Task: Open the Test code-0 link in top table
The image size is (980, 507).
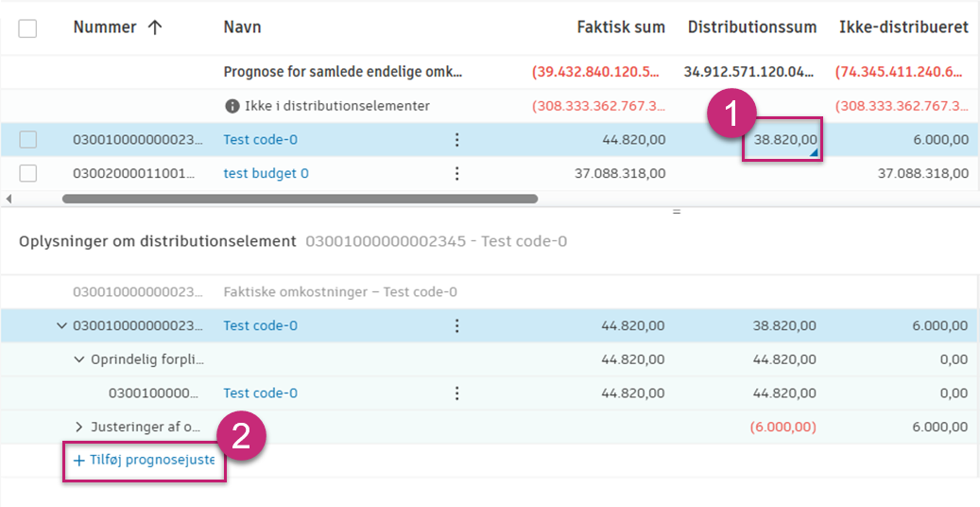Action: [260, 140]
